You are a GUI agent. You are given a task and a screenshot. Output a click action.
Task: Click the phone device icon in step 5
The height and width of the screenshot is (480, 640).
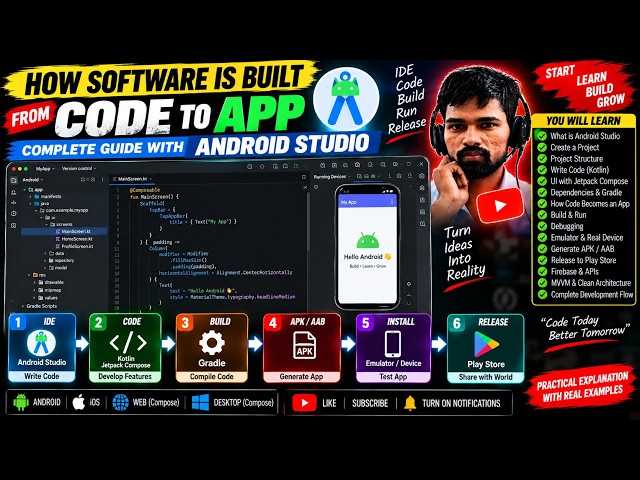[x=393, y=343]
